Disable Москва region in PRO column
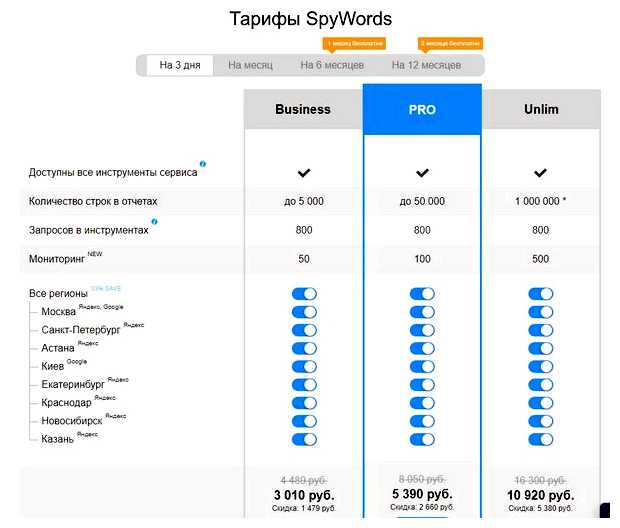Image resolution: width=620 pixels, height=528 pixels. [422, 312]
